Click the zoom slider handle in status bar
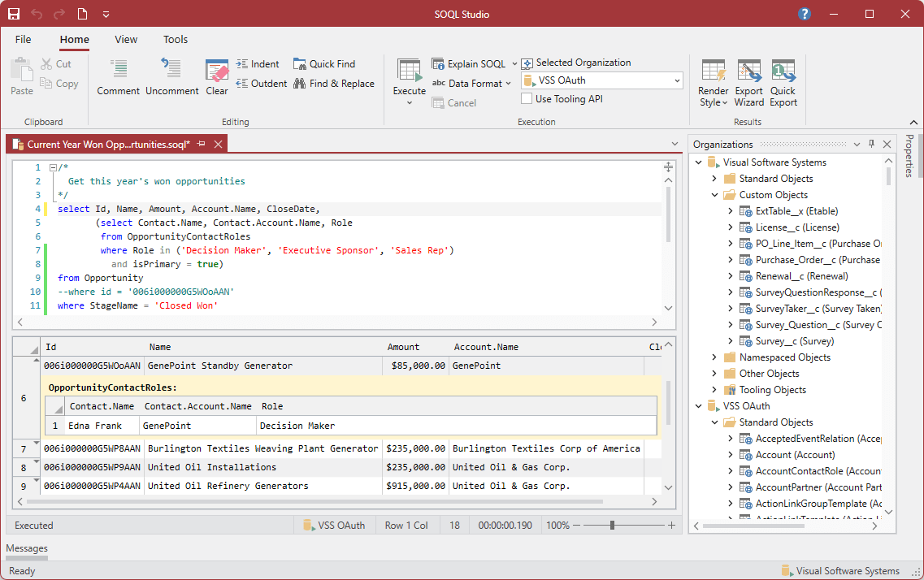 pos(612,526)
